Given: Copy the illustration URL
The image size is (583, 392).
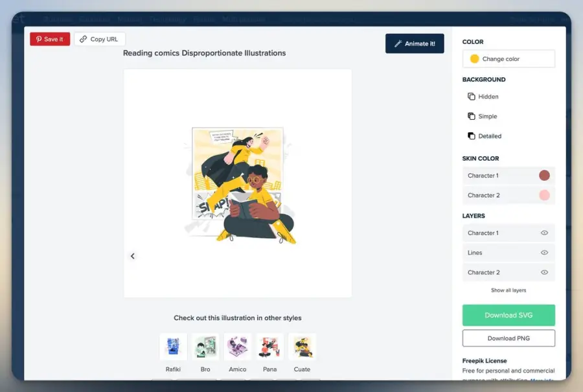Looking at the screenshot, I should 99,39.
